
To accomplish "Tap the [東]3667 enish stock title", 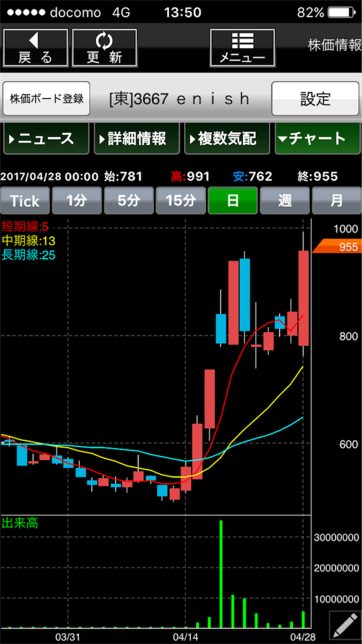I will coord(180,99).
